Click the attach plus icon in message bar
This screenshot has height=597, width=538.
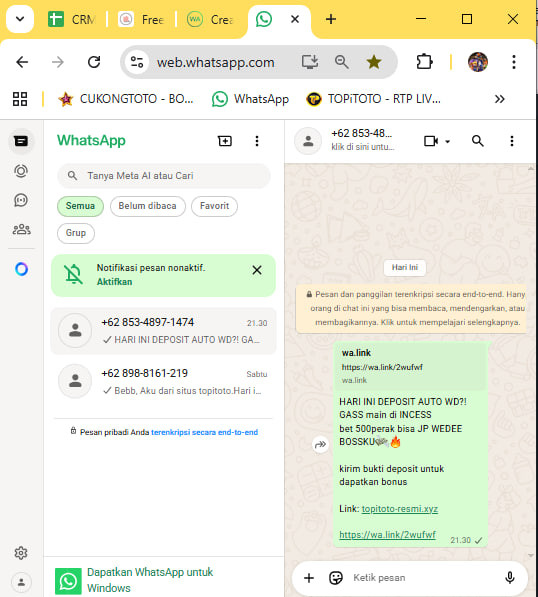pos(309,578)
